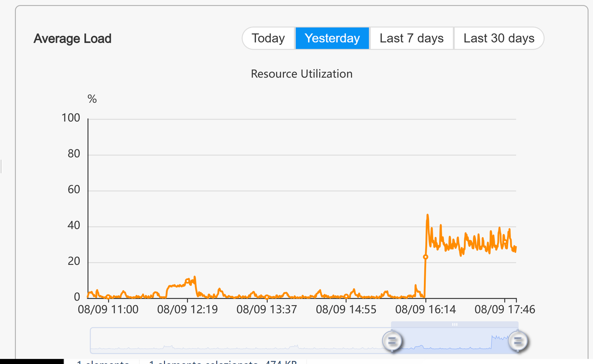The height and width of the screenshot is (364, 593).
Task: Click the 08/09 12:19 axis label
Action: click(187, 309)
